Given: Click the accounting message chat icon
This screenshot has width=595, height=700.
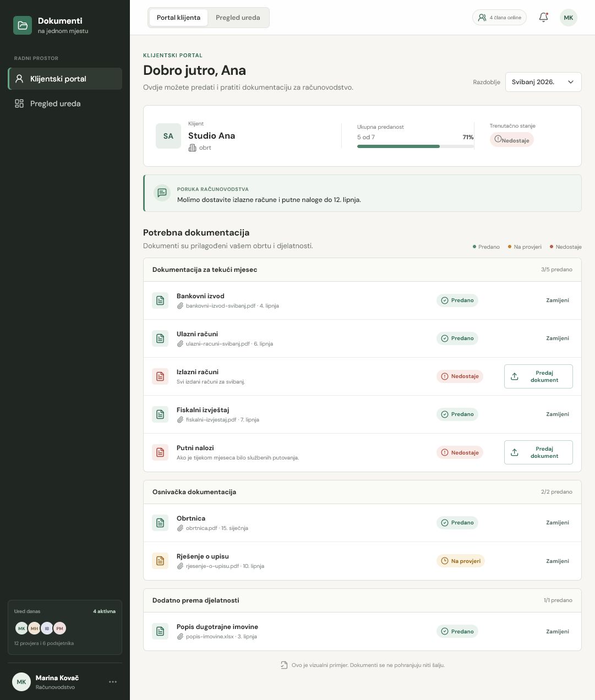Looking at the screenshot, I should tap(162, 193).
